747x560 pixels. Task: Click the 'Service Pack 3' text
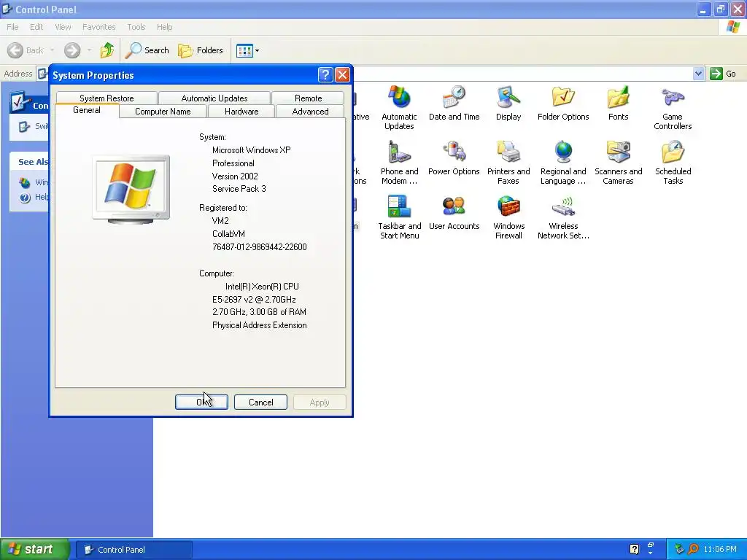(239, 189)
